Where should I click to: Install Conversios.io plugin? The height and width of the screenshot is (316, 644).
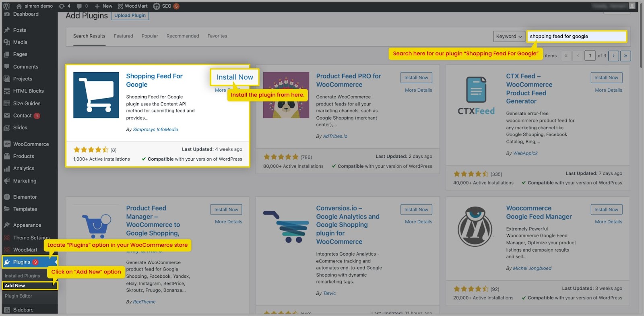pyautogui.click(x=416, y=209)
